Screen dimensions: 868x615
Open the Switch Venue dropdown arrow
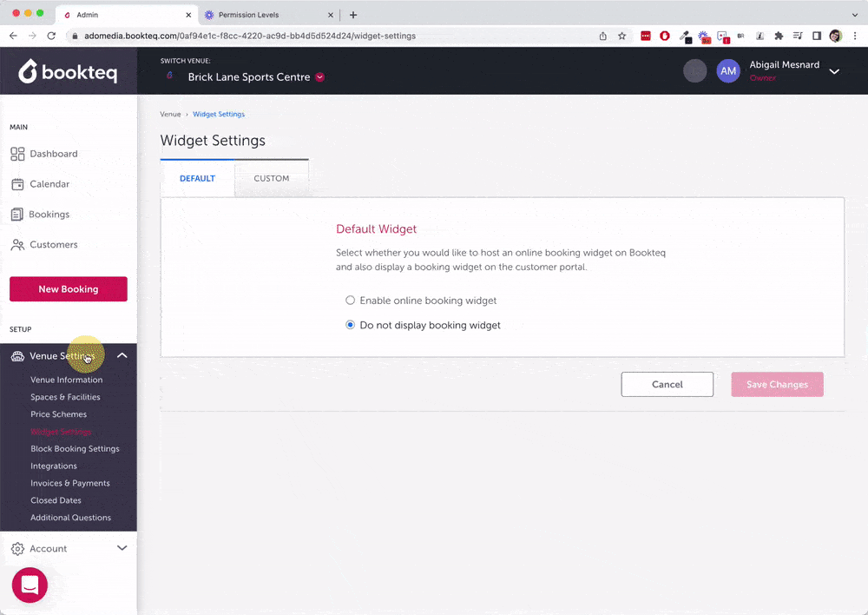pyautogui.click(x=319, y=77)
